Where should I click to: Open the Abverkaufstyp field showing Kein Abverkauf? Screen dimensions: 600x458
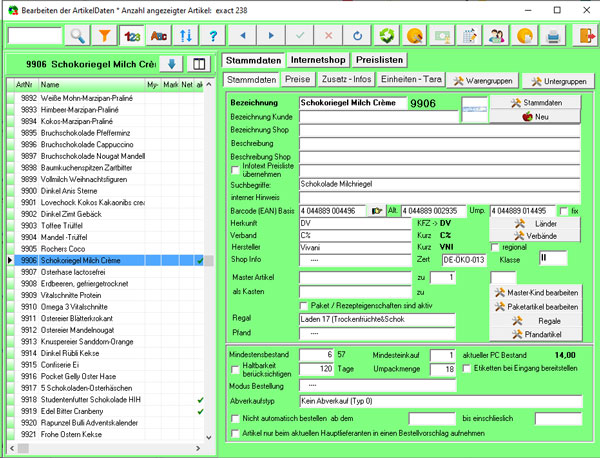tap(441, 401)
